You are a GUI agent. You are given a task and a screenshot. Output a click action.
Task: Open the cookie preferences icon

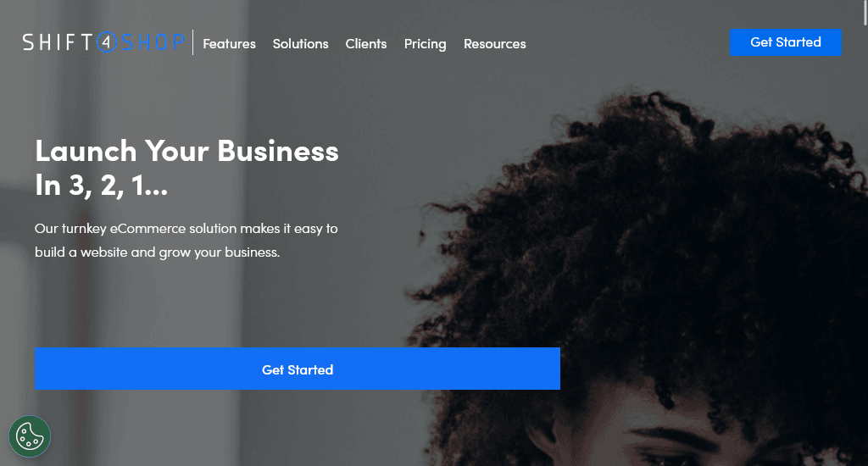[30, 436]
